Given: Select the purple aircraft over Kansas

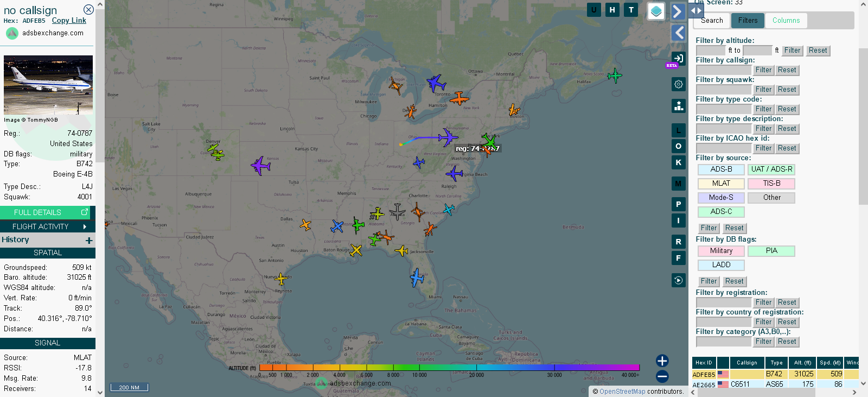Looking at the screenshot, I should pos(260,165).
